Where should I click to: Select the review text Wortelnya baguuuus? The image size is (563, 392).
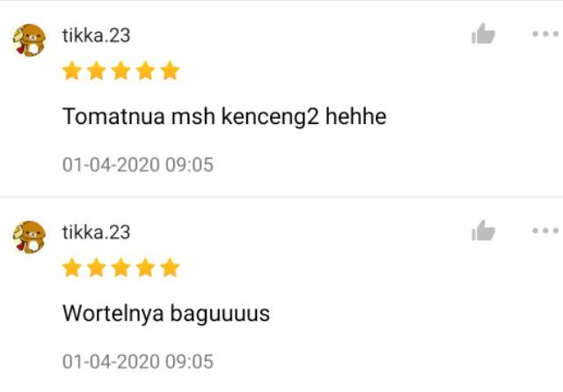pyautogui.click(x=166, y=314)
